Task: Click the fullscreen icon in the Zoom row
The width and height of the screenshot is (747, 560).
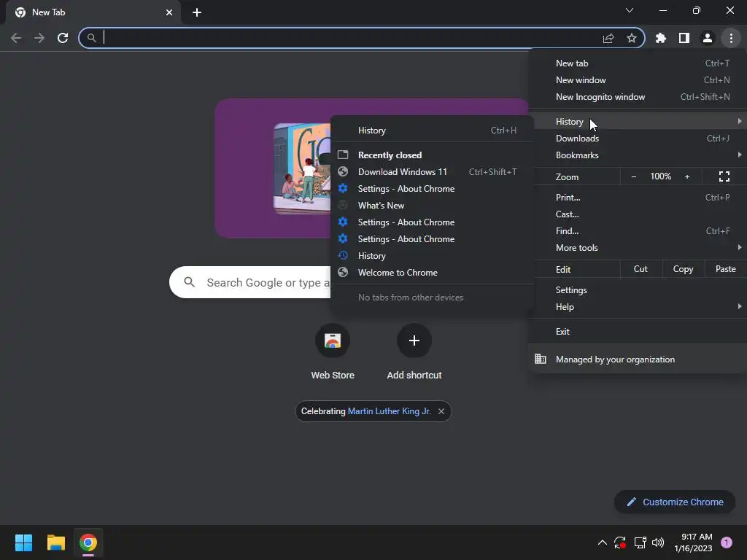Action: [x=724, y=176]
